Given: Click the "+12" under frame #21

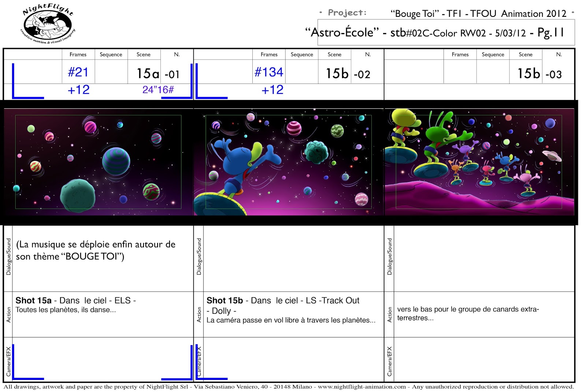Looking at the screenshot, I should click(78, 90).
